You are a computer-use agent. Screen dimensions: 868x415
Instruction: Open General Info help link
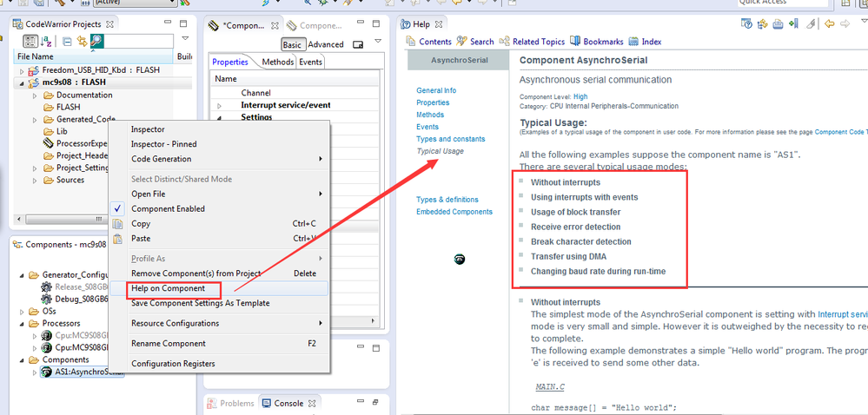click(x=436, y=90)
